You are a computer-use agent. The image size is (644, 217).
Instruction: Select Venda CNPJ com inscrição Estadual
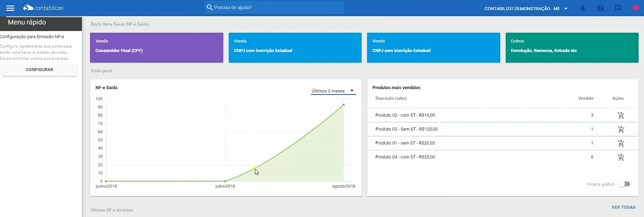coord(295,48)
